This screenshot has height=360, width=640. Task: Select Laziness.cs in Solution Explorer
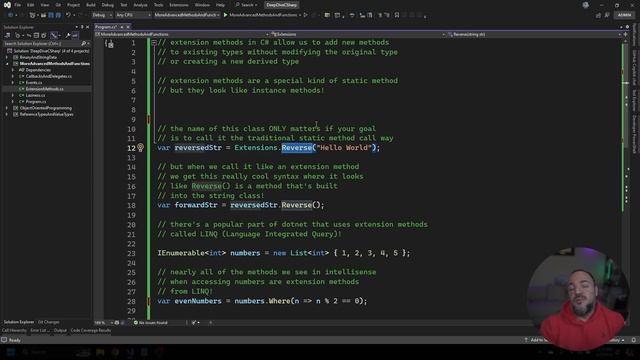click(35, 96)
